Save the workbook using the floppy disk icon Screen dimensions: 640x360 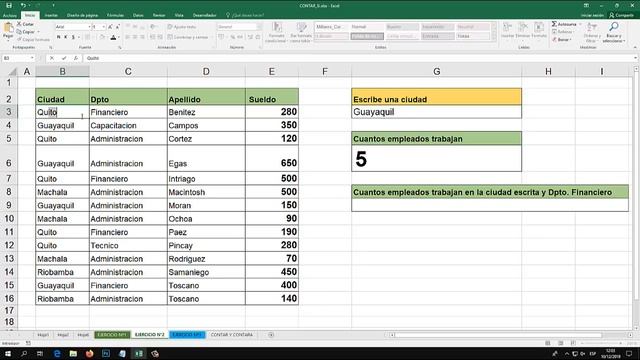(x=9, y=5)
